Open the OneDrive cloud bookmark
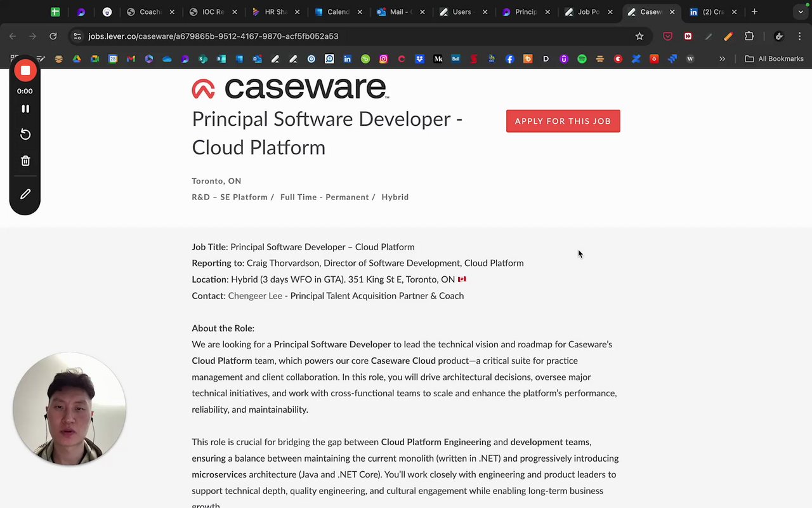 click(167, 58)
